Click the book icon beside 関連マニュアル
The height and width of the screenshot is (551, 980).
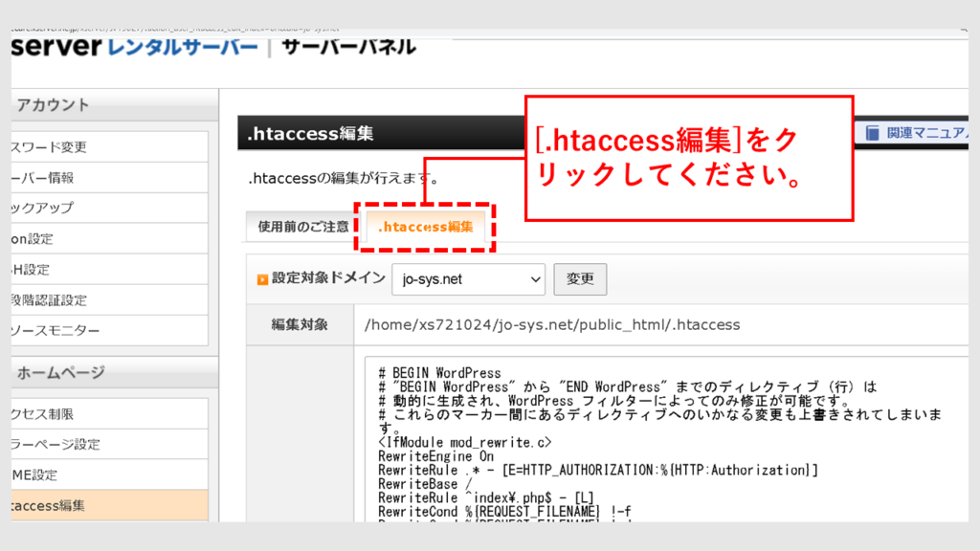pyautogui.click(x=873, y=132)
